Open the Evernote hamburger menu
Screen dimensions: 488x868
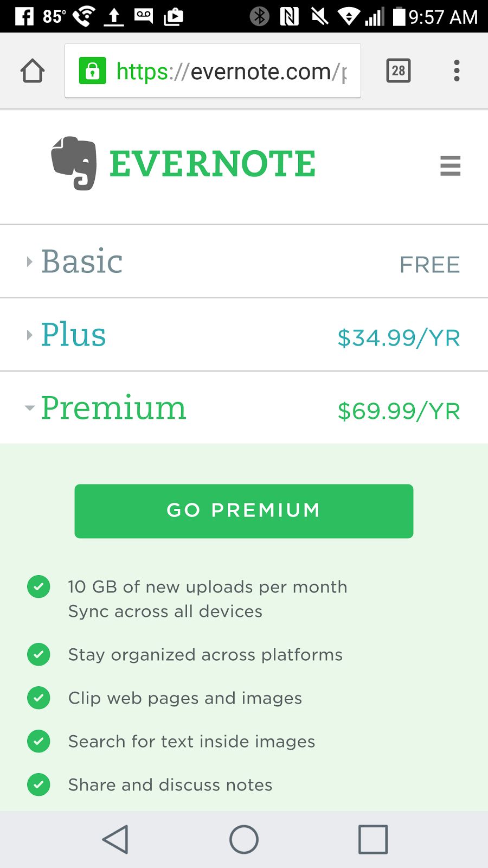(450, 166)
